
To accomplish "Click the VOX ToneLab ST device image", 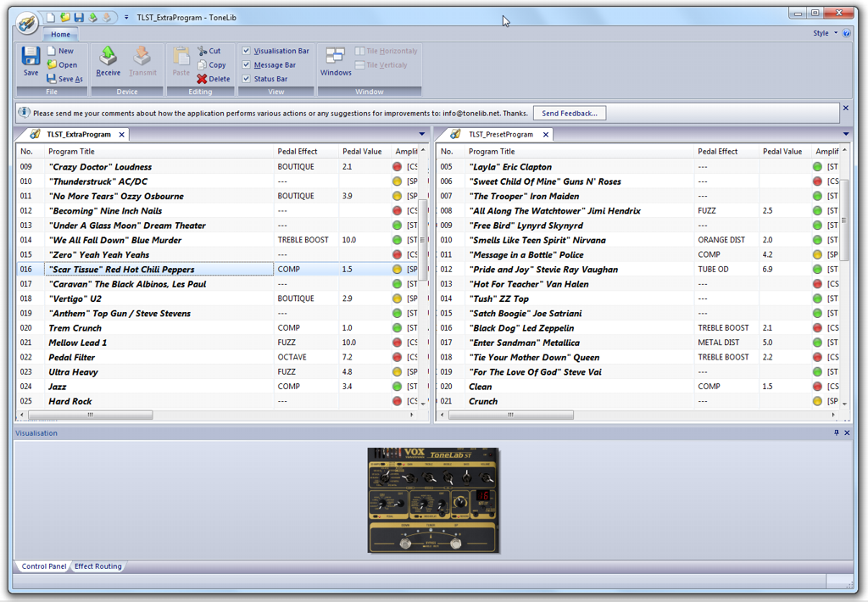I will tap(433, 500).
